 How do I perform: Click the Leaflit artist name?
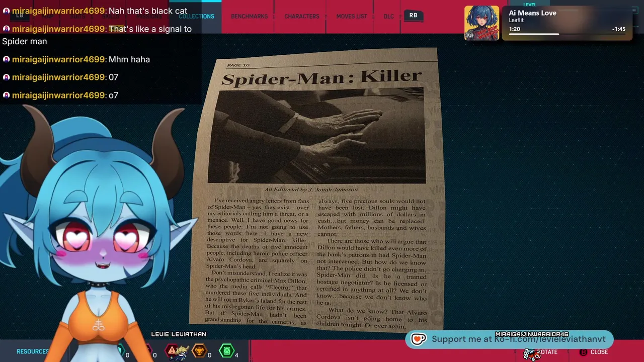(x=516, y=20)
